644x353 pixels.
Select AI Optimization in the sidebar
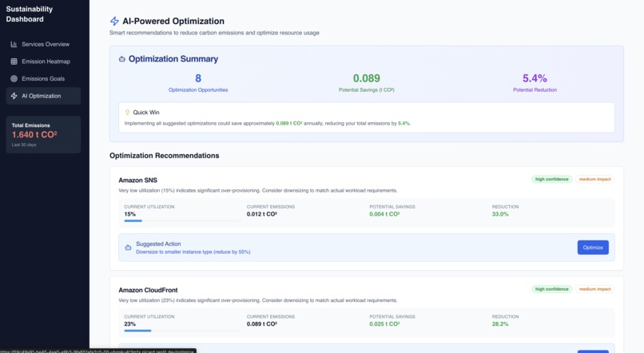click(x=43, y=96)
